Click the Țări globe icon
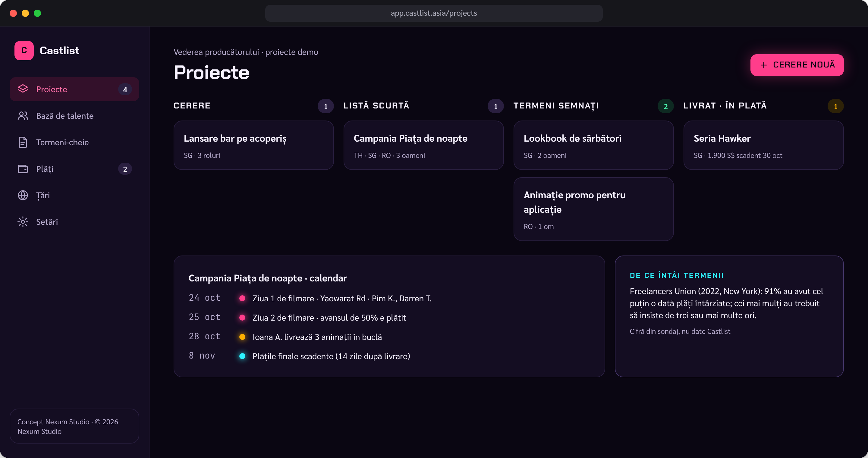 [x=23, y=195]
